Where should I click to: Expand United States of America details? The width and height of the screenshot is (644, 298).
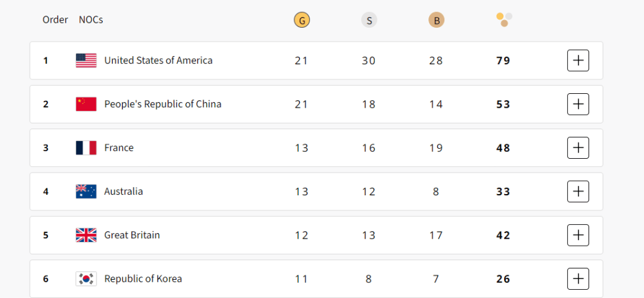[578, 60]
